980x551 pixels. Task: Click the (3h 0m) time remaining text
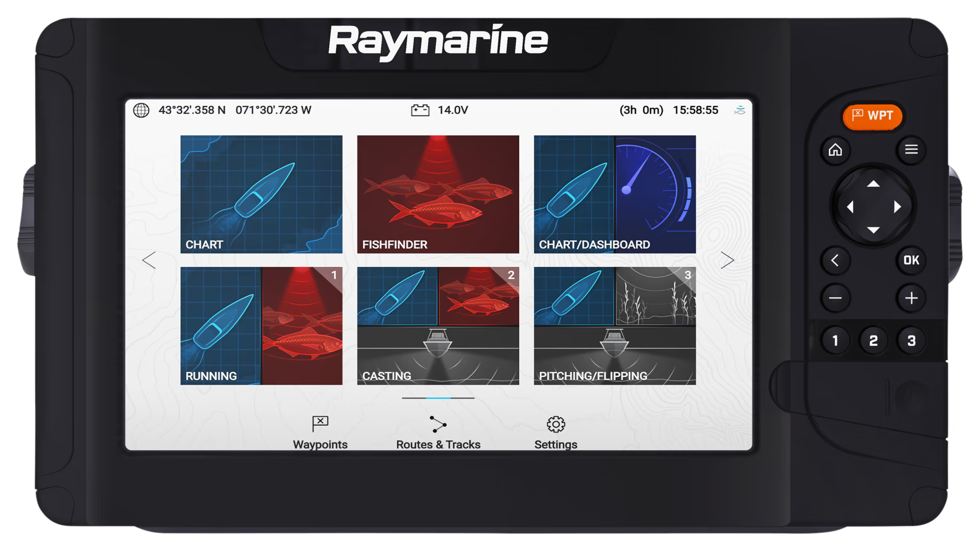point(641,110)
